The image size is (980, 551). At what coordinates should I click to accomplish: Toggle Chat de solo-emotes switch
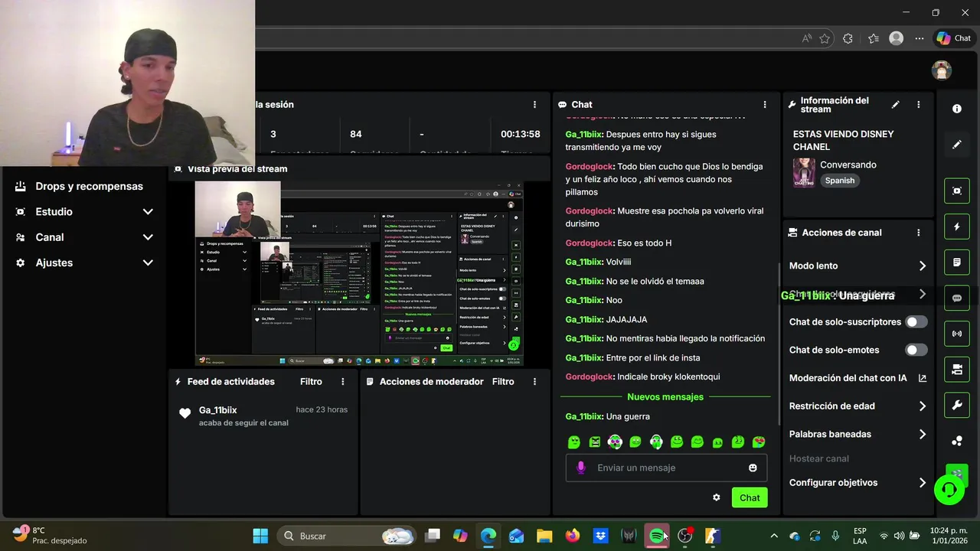pyautogui.click(x=916, y=350)
